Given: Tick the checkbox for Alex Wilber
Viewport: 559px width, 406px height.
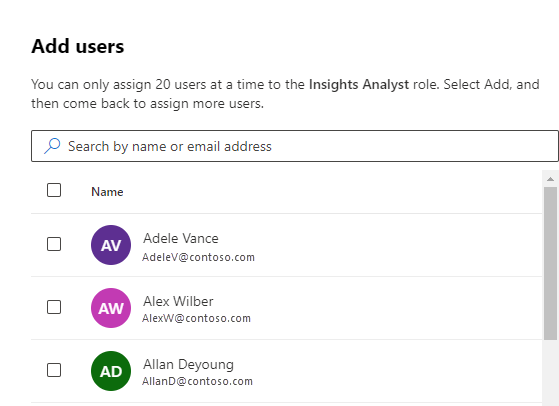Looking at the screenshot, I should (54, 307).
